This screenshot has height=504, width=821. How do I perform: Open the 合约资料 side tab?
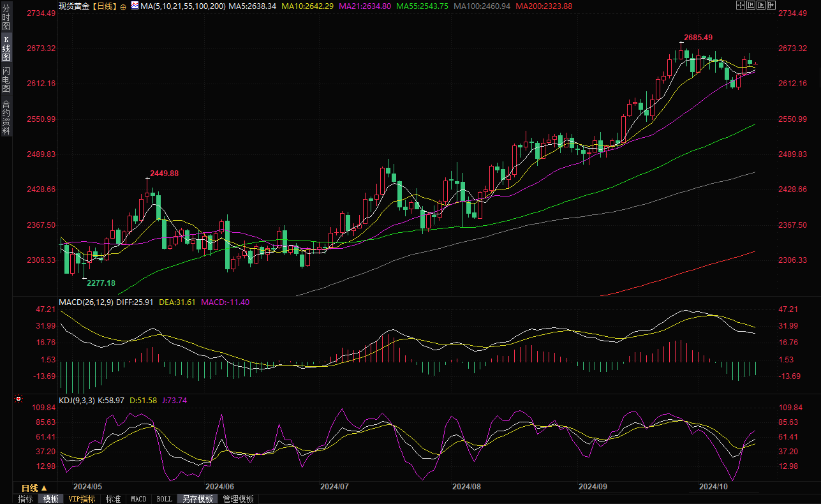point(6,117)
